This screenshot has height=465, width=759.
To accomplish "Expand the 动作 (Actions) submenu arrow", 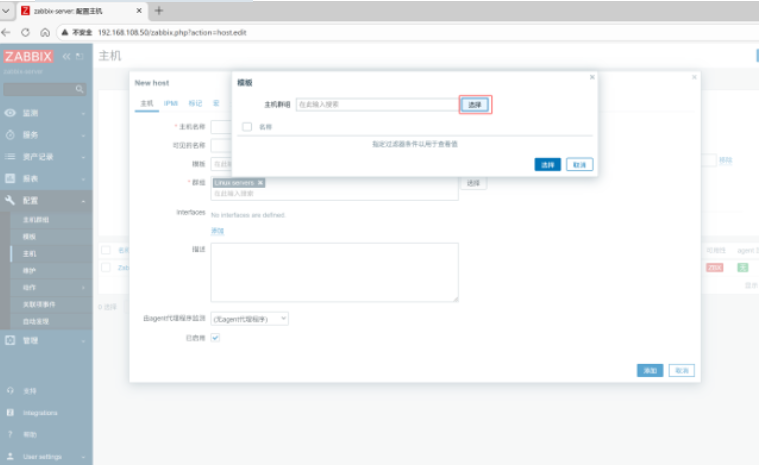I will [83, 287].
